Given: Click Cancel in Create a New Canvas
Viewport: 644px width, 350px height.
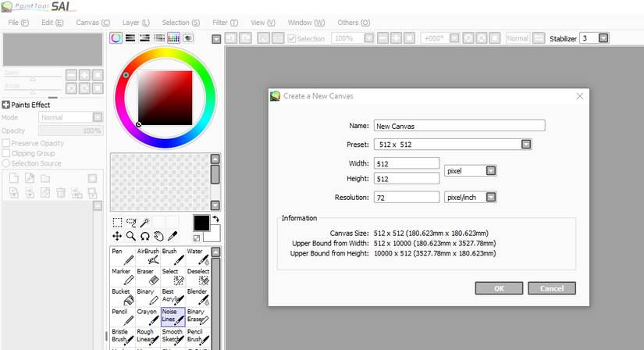Looking at the screenshot, I should (x=552, y=288).
